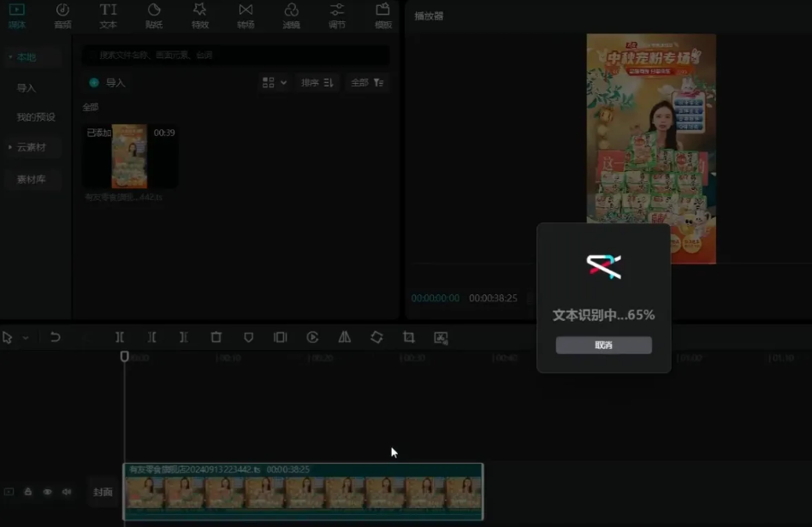Mirror the clip horizontally

344,338
